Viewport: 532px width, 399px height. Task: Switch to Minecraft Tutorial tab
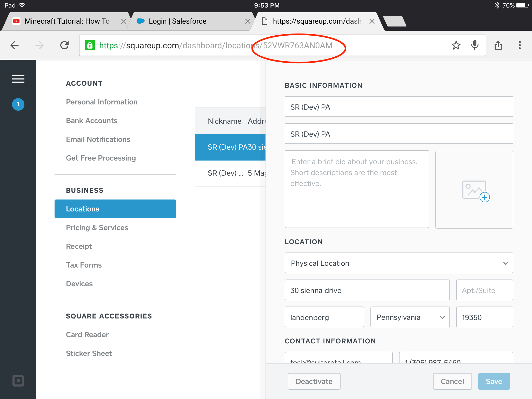point(67,21)
